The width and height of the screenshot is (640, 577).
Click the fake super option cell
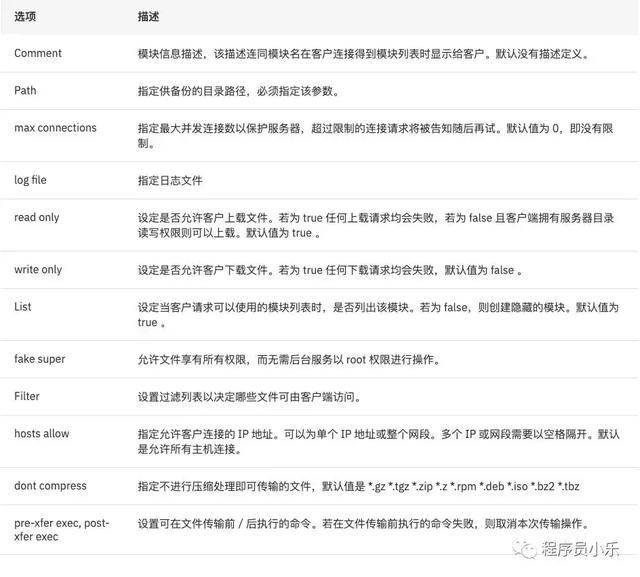[x=40, y=359]
